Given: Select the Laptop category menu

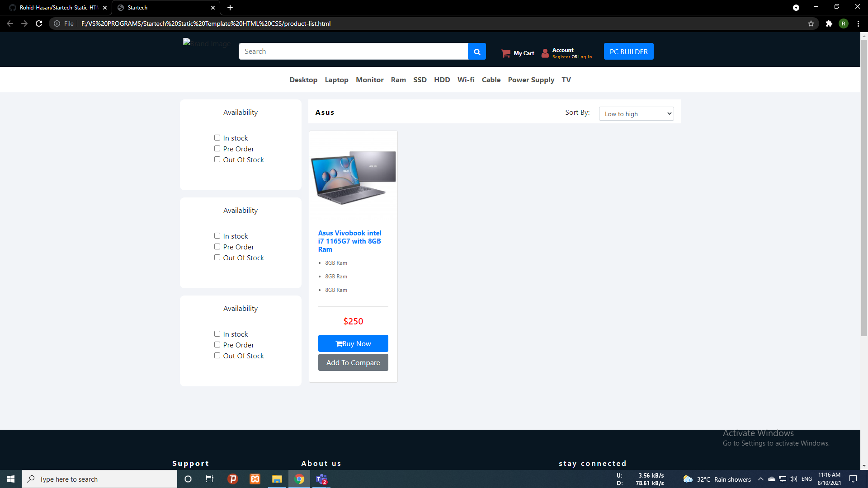Looking at the screenshot, I should coord(336,80).
